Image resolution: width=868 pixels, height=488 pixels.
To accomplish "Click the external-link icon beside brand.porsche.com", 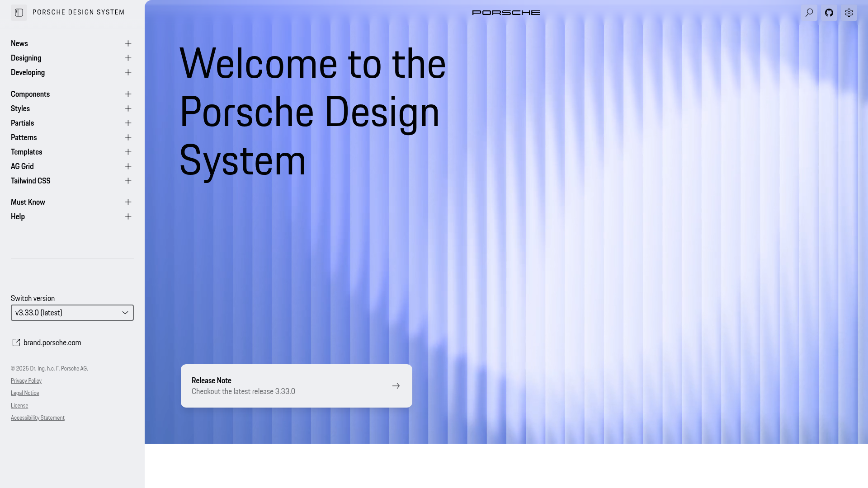I will (16, 343).
